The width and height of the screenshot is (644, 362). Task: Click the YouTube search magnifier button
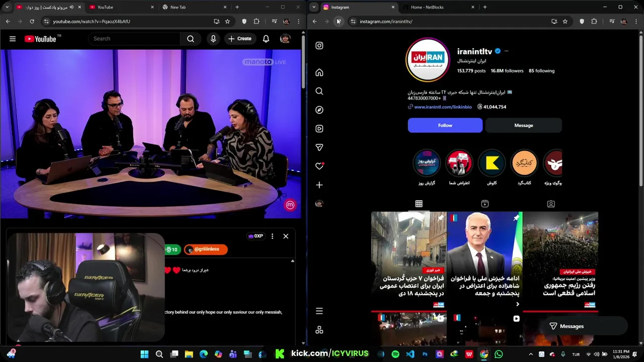tap(191, 39)
